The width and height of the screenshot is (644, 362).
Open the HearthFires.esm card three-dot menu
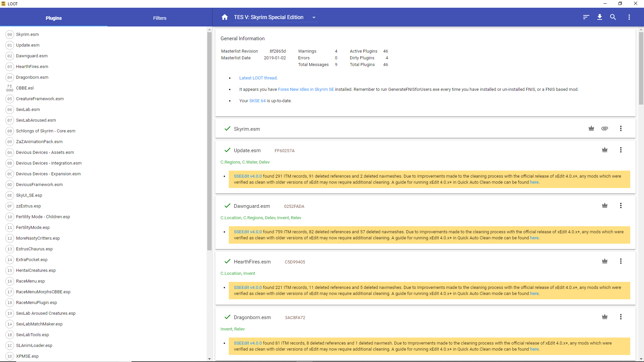pos(621,261)
